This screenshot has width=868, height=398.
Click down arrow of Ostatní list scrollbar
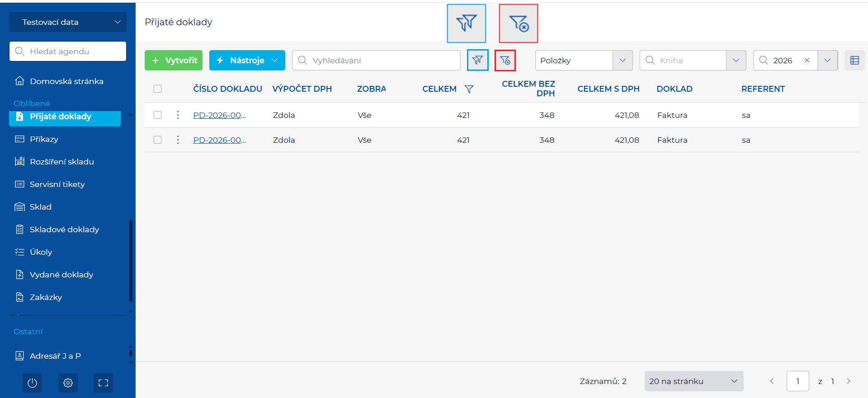(131, 362)
